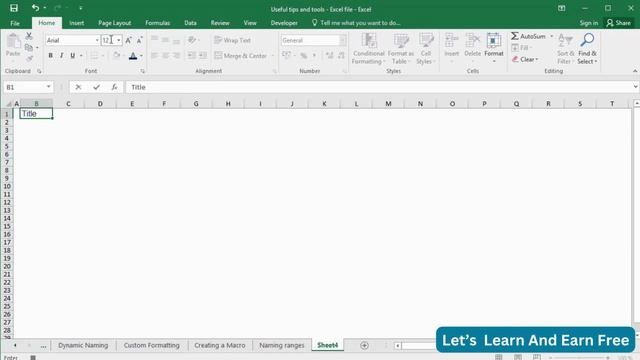The width and height of the screenshot is (640, 360).
Task: Click the Review ribbon tab
Action: point(220,23)
